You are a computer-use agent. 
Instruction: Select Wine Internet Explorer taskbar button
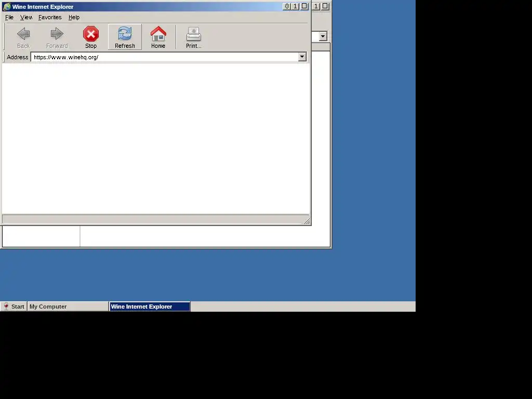coord(150,307)
